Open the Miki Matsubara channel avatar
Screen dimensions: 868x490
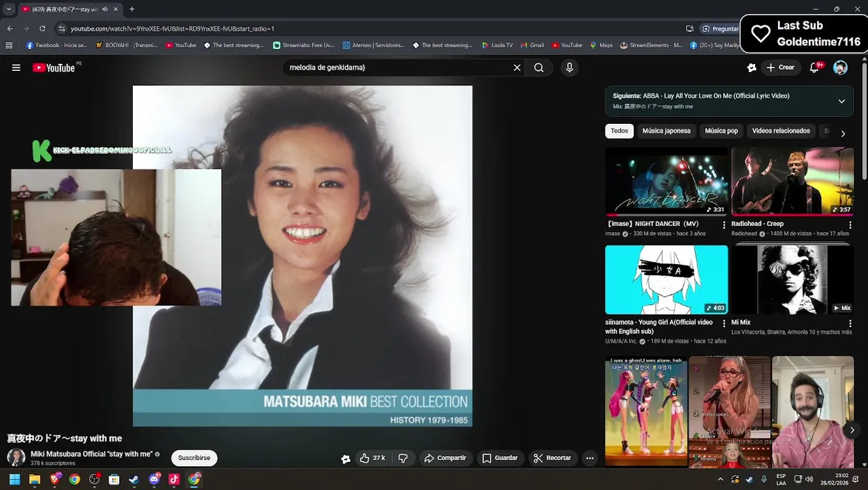[16, 457]
